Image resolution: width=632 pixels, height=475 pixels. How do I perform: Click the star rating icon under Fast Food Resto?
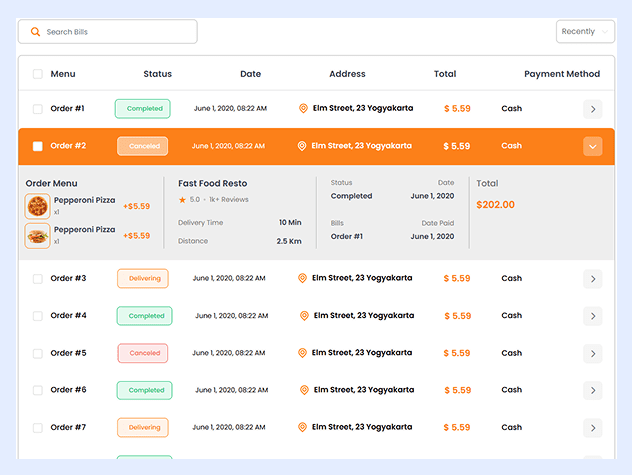pyautogui.click(x=182, y=200)
